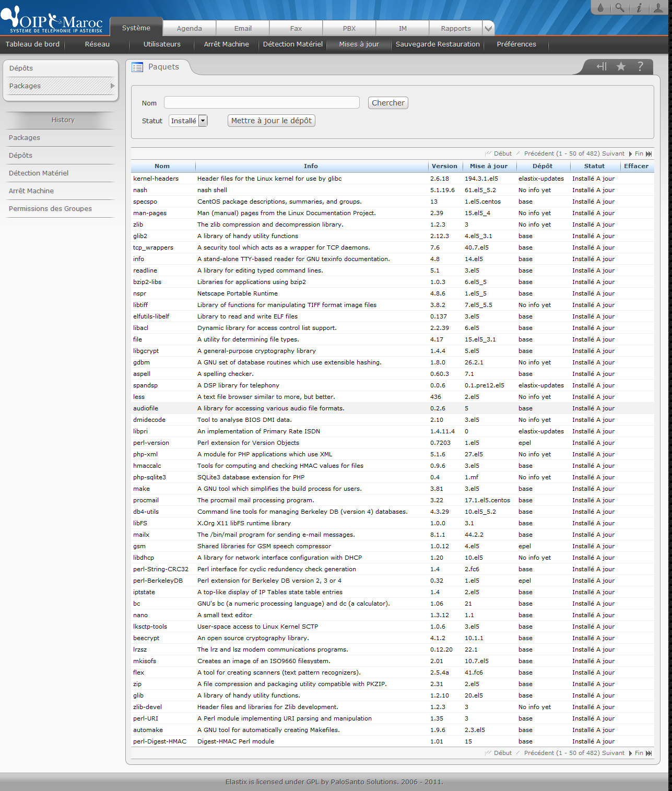Click the Paquets list icon in panel title

pos(137,67)
